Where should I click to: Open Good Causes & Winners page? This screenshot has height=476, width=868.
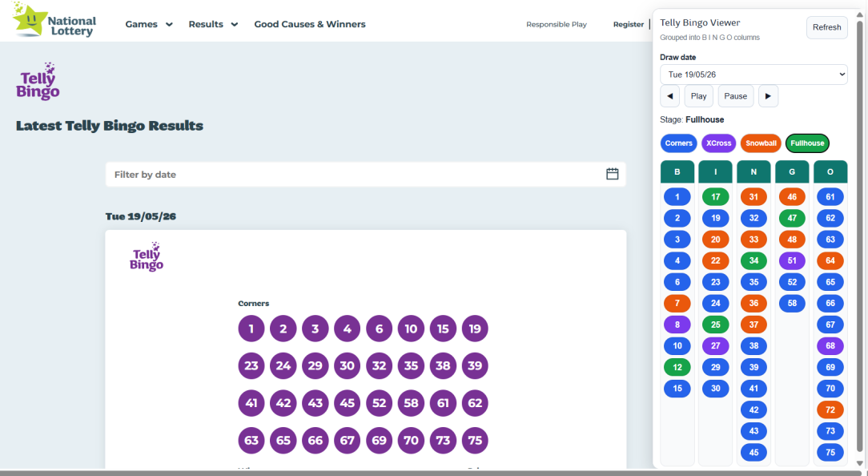point(310,24)
